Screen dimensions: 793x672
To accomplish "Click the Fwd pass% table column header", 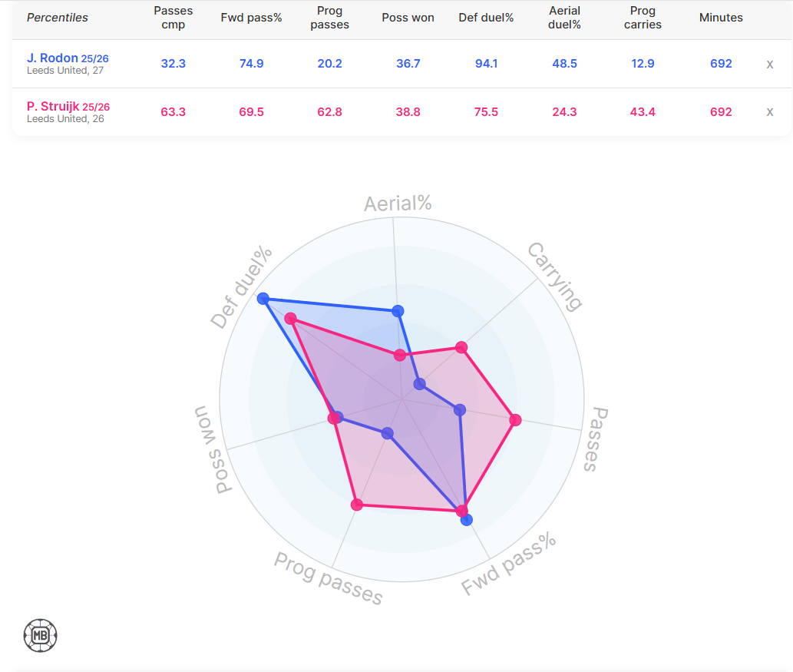I will 252,18.
